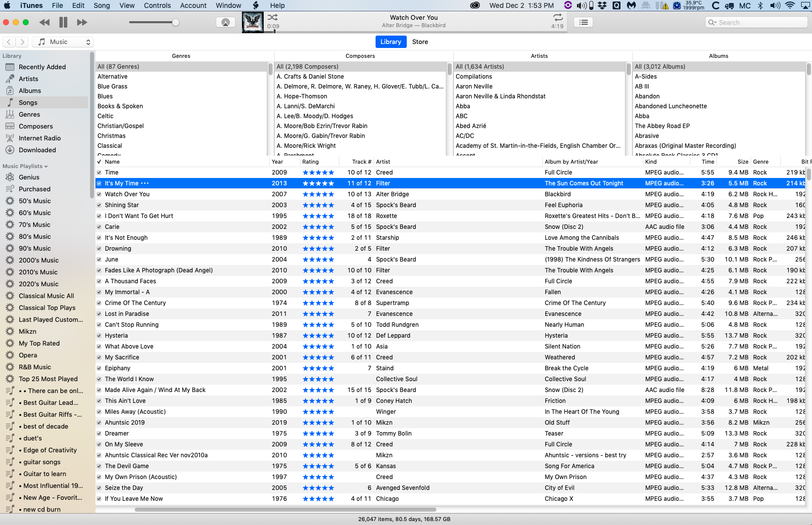Filter by album The Abbey Road EP
Image resolution: width=812 pixels, height=525 pixels.
tap(662, 126)
